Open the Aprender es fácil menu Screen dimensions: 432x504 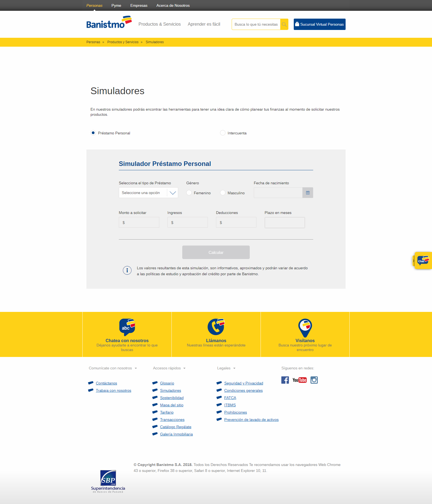pyautogui.click(x=204, y=24)
